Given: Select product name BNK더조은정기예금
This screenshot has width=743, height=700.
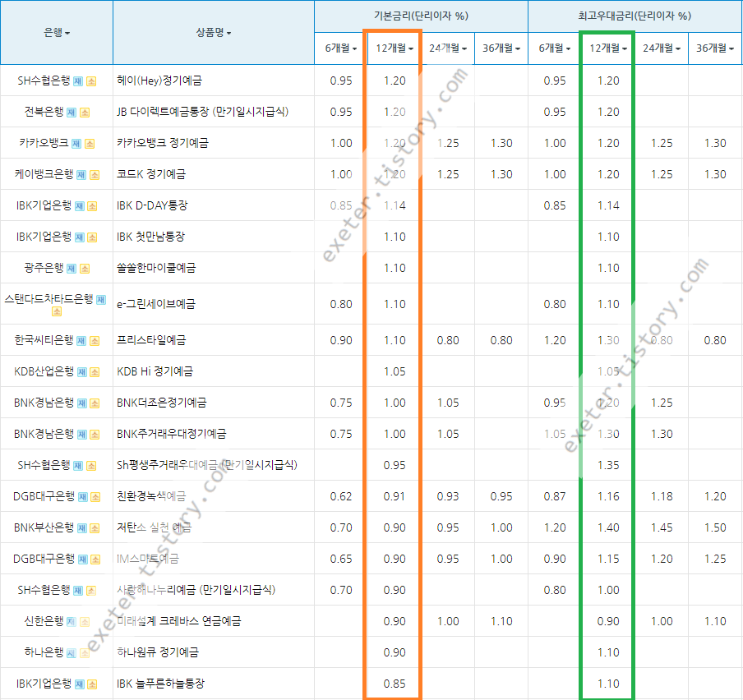Looking at the screenshot, I should click(162, 403).
